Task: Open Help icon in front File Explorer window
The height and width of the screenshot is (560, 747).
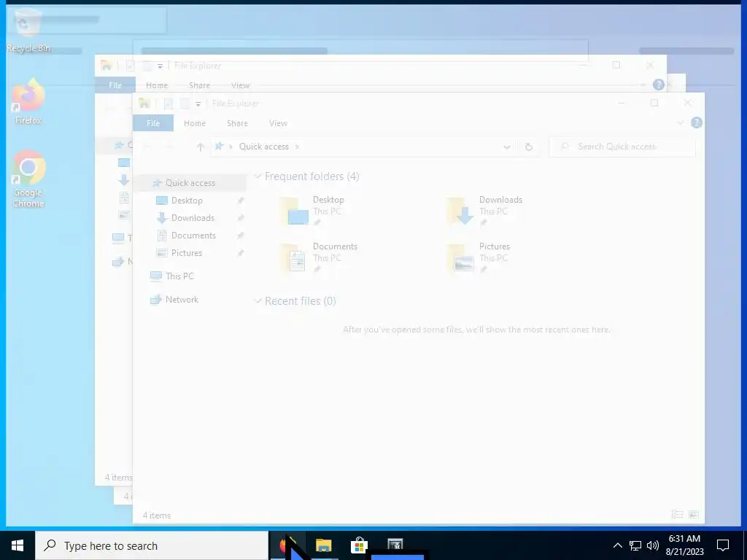Action: point(696,122)
